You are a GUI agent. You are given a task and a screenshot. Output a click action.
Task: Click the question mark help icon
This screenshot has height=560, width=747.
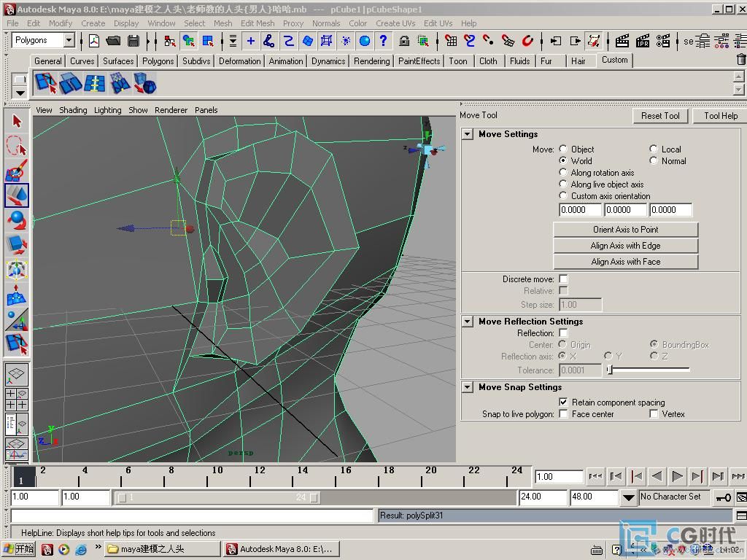pyautogui.click(x=383, y=41)
